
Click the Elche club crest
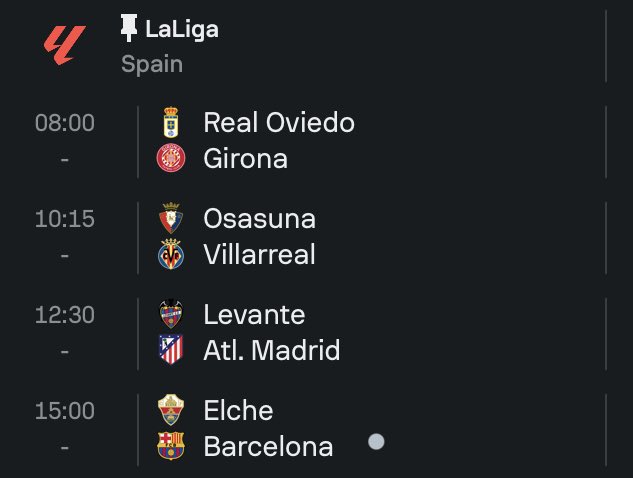171,410
